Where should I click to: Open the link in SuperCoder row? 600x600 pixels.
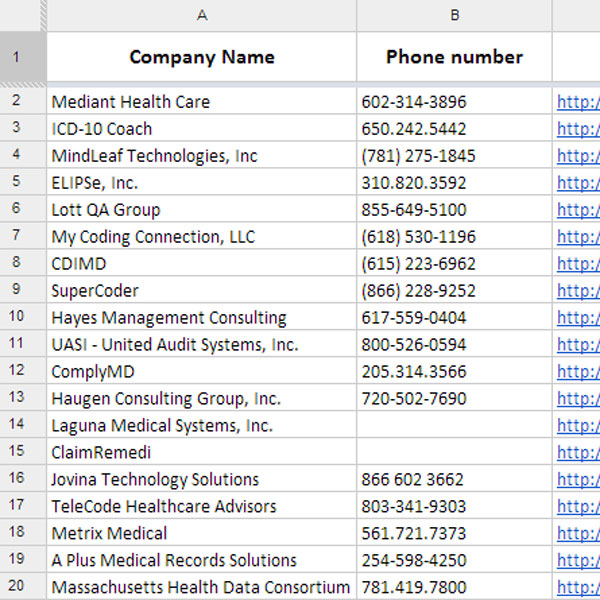click(x=578, y=291)
